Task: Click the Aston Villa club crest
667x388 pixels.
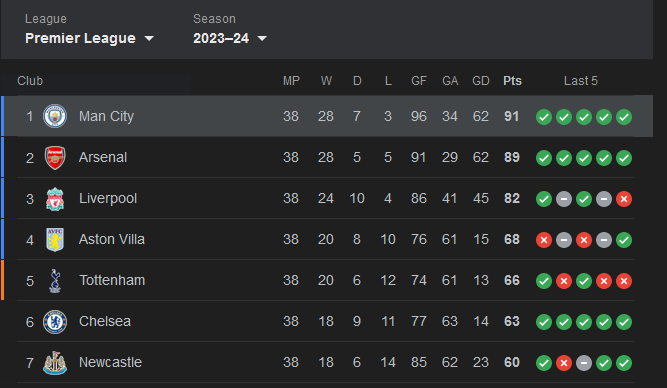Action: [x=55, y=240]
